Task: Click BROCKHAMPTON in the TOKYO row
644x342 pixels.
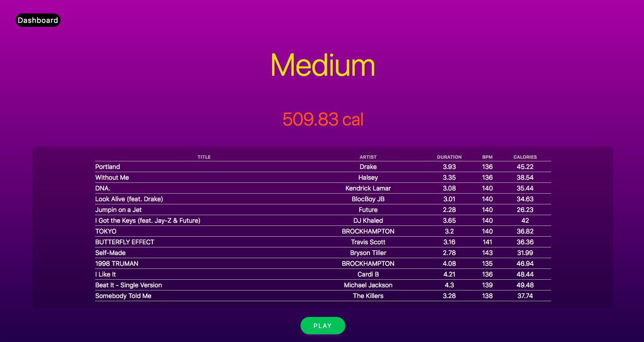Action: [x=368, y=231]
